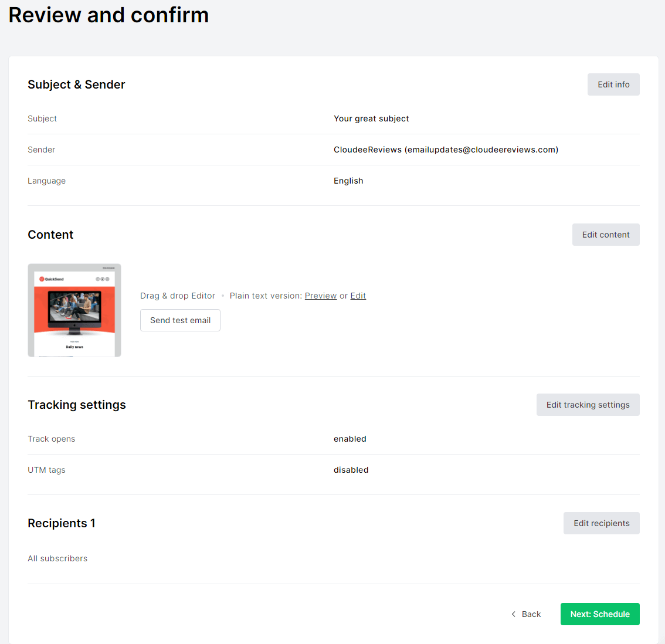The width and height of the screenshot is (665, 644).
Task: Click the Edit recipients button
Action: [601, 523]
